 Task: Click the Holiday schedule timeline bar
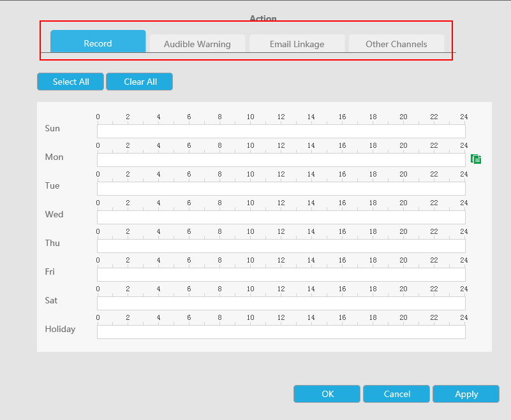click(281, 332)
